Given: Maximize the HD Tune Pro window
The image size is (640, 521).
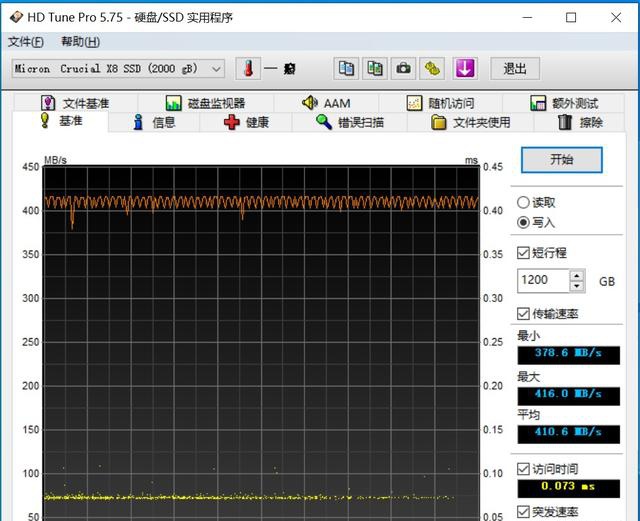Looking at the screenshot, I should (x=571, y=18).
